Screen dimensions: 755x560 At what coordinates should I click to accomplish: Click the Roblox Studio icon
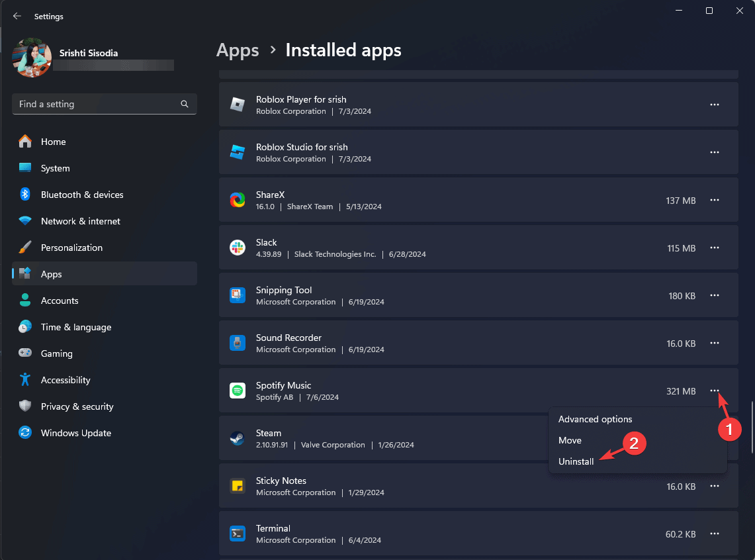[238, 152]
